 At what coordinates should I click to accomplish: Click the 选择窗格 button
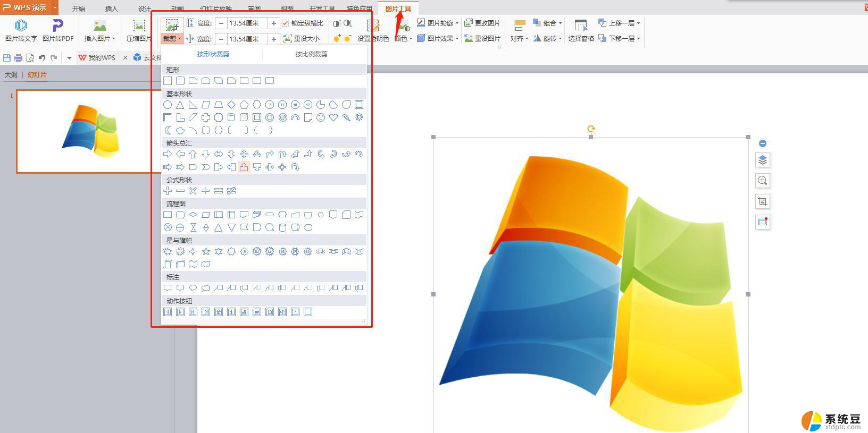[581, 30]
